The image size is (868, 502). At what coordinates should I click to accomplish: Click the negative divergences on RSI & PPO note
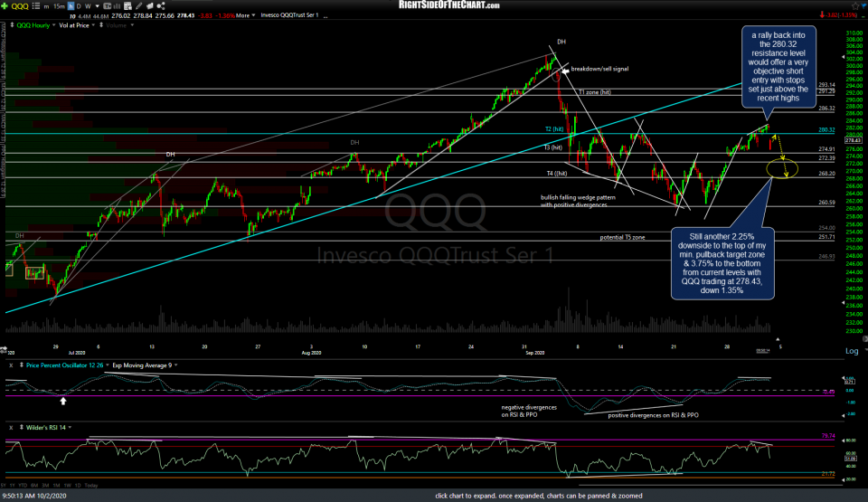tap(529, 411)
